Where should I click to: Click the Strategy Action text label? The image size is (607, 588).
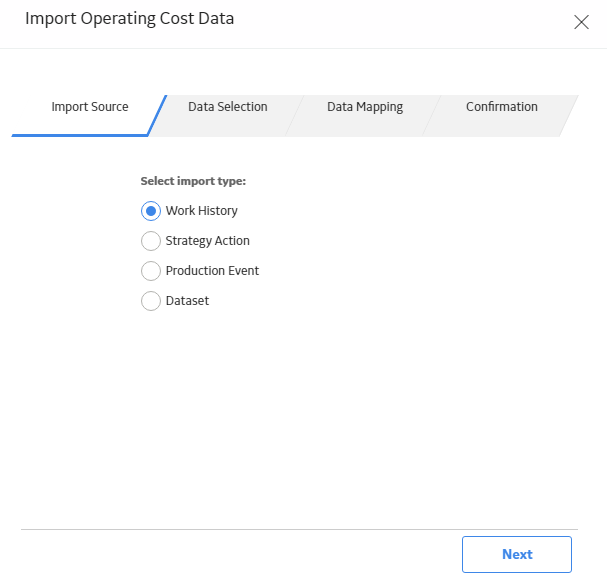point(207,241)
